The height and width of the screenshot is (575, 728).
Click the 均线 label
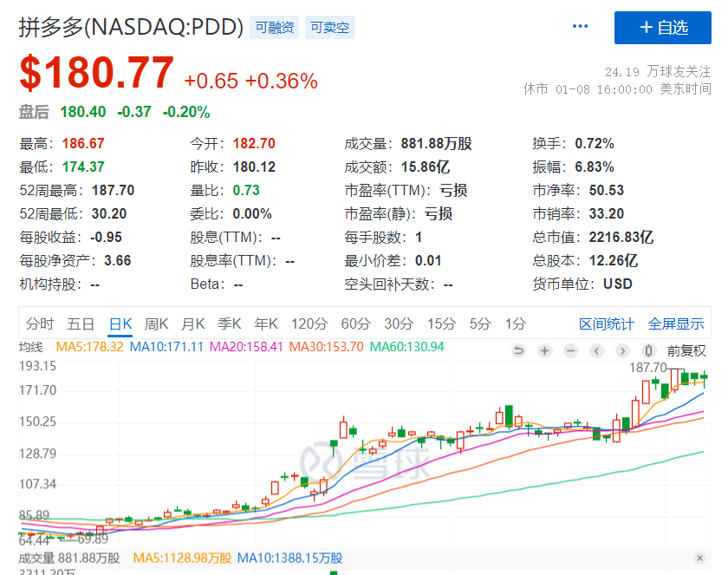pyautogui.click(x=30, y=347)
